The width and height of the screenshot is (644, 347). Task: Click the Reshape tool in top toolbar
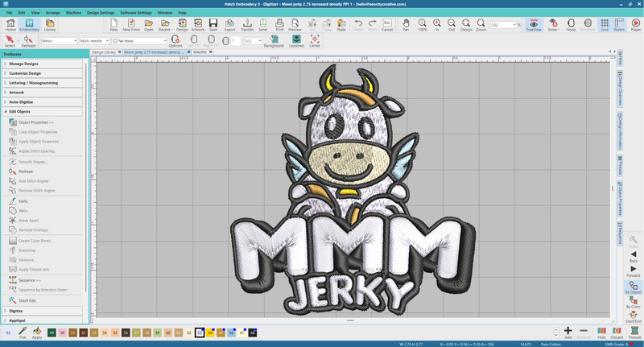(28, 41)
